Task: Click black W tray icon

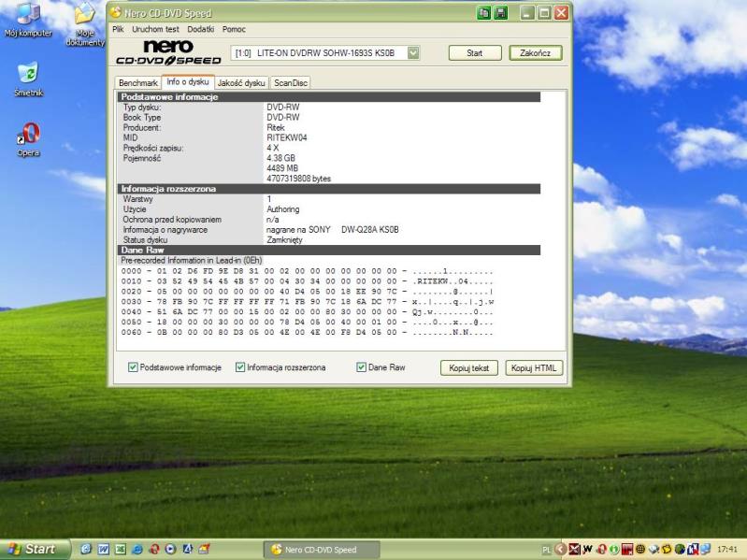Action: click(587, 550)
